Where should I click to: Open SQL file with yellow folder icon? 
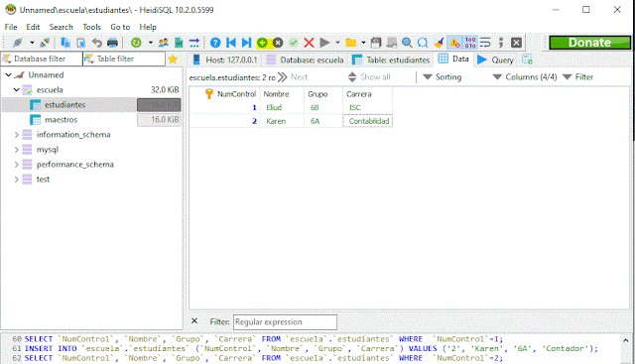350,43
